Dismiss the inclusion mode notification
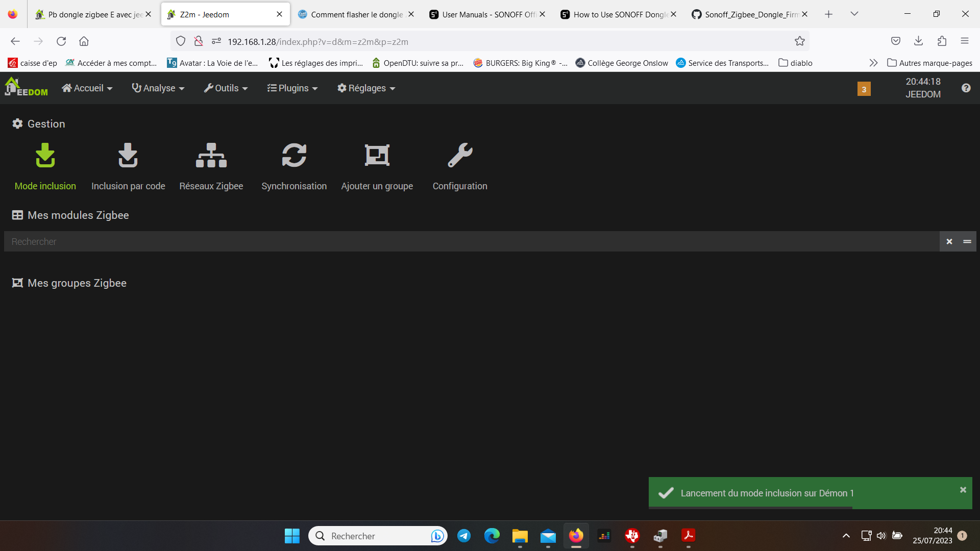The image size is (980, 551). (963, 490)
